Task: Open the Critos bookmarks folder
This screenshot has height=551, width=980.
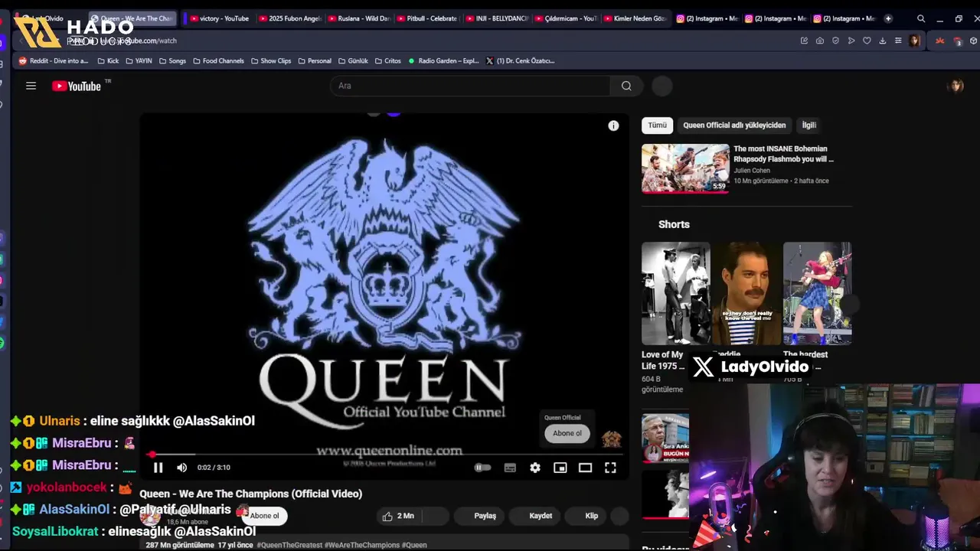Action: (x=387, y=60)
